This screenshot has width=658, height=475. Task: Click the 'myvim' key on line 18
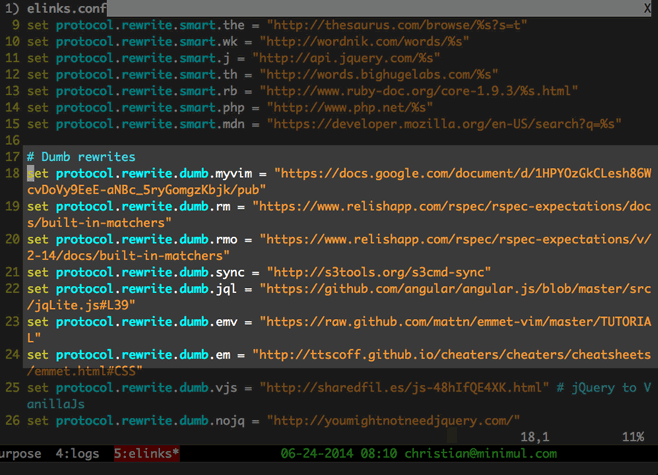(234, 173)
